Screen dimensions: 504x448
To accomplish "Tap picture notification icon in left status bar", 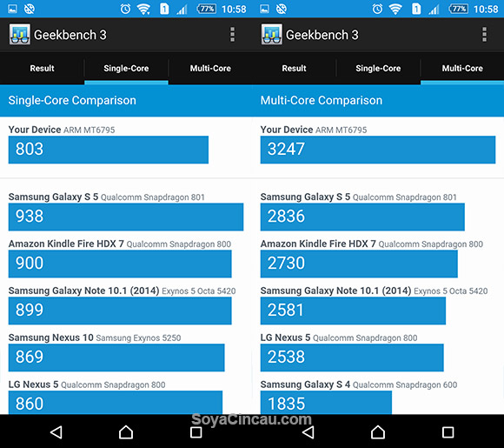I will (12, 9).
